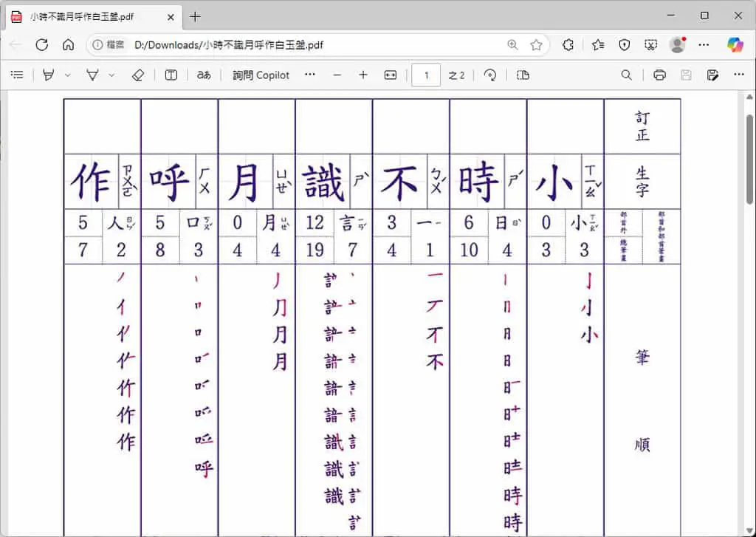Image resolution: width=756 pixels, height=537 pixels.
Task: Open PDF search with magnifier icon
Action: tap(626, 75)
